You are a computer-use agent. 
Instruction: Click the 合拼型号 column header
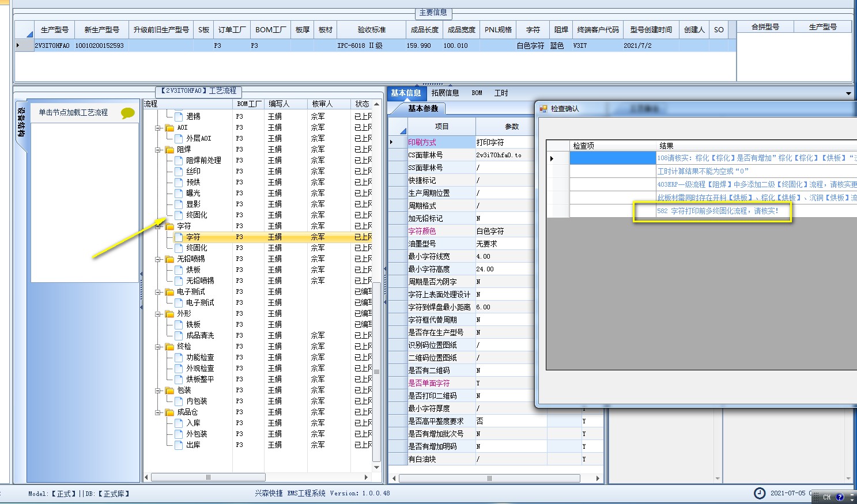[x=765, y=26]
